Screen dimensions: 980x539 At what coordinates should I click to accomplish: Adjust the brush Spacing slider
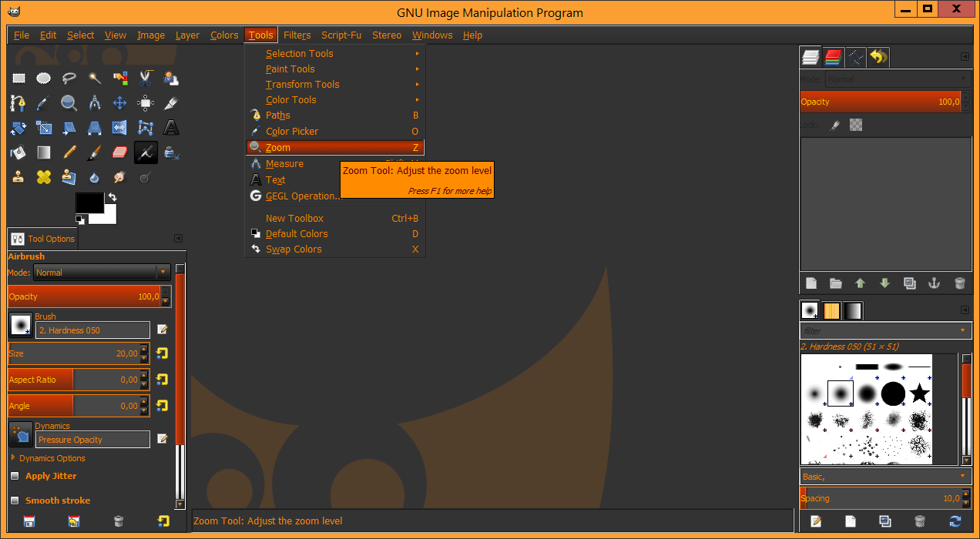tap(880, 498)
